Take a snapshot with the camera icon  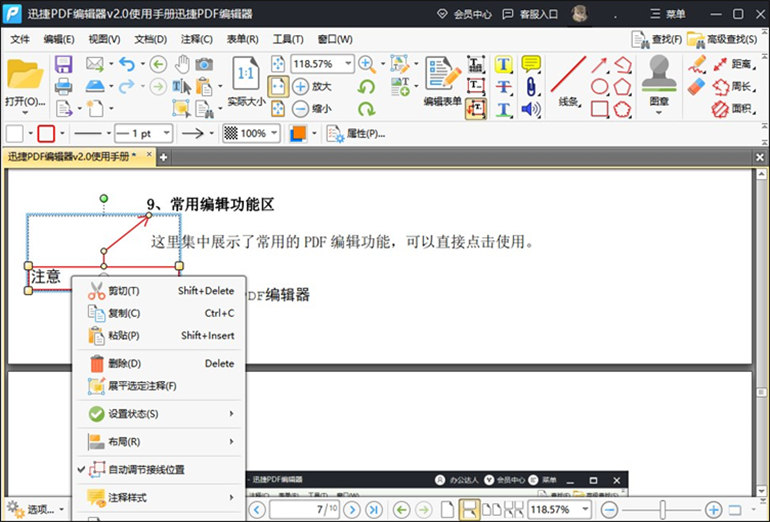(x=204, y=64)
